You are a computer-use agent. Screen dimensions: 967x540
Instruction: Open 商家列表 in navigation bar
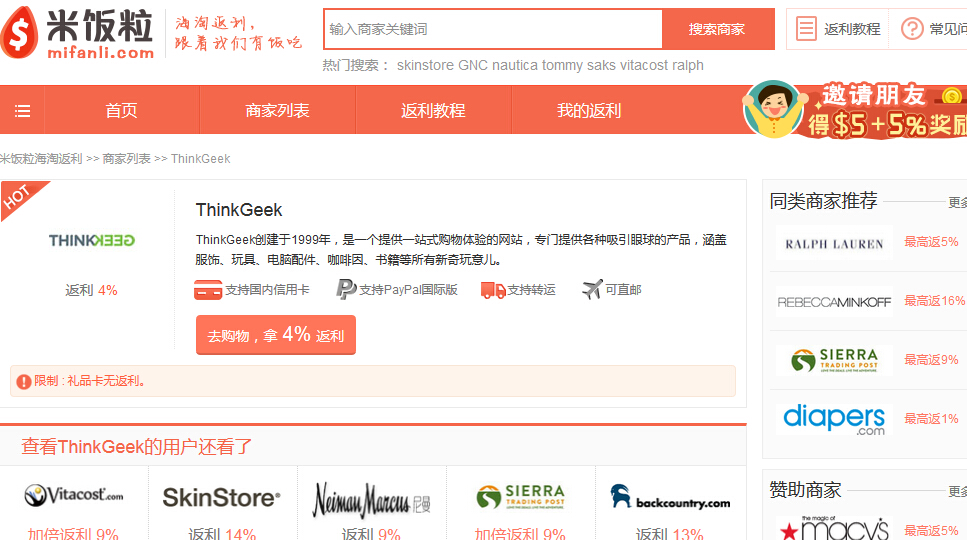pyautogui.click(x=278, y=111)
